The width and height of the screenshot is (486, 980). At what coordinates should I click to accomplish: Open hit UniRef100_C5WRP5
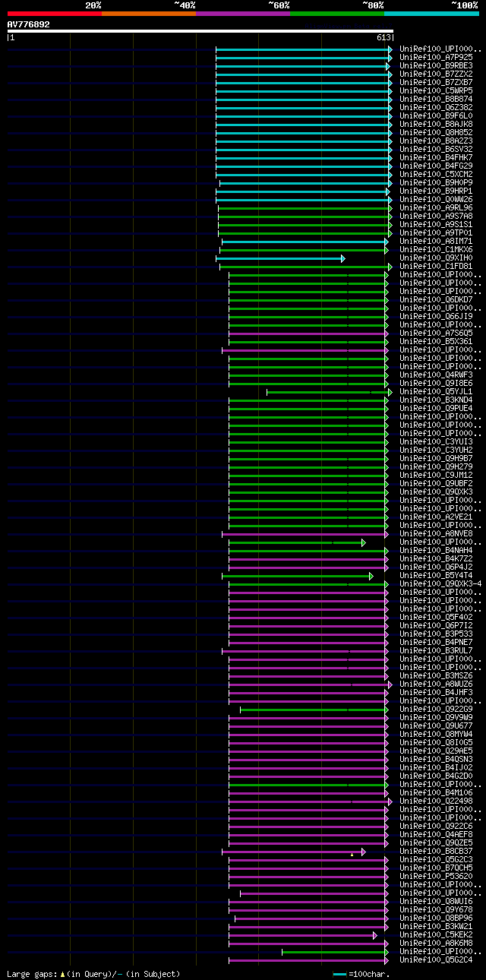[436, 90]
